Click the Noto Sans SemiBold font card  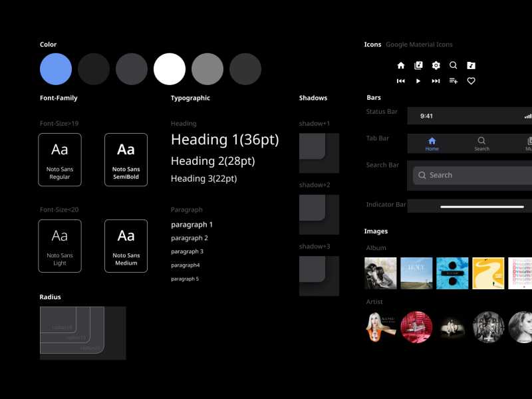[126, 160]
